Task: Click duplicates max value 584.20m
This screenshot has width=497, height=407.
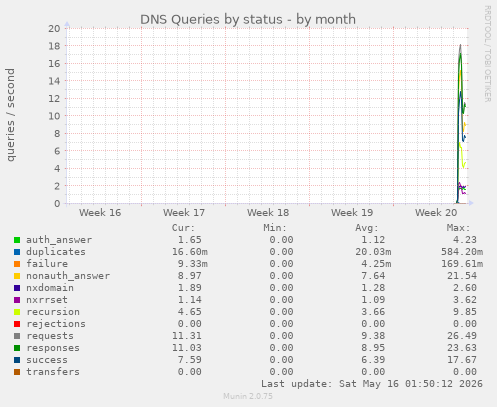Action: (x=462, y=252)
